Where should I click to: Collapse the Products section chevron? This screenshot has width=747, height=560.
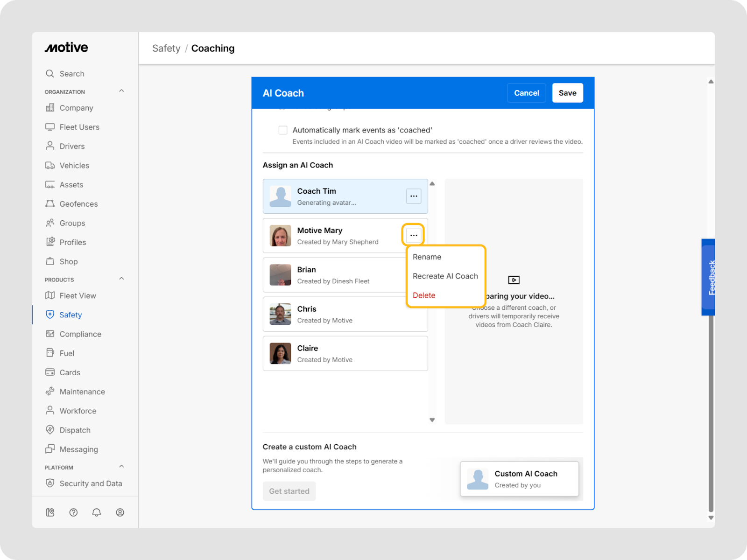point(121,279)
